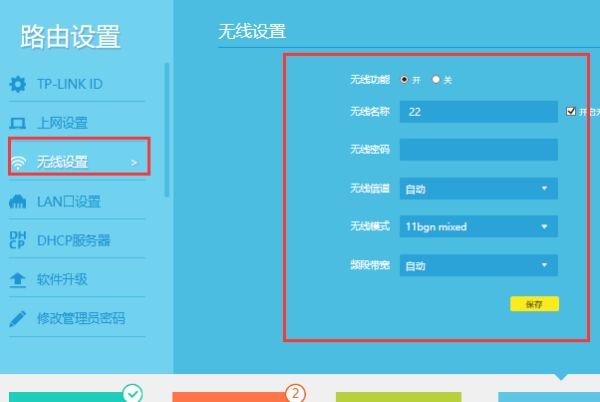
Task: Click the sidebar vertical scrollbar
Action: [166, 130]
